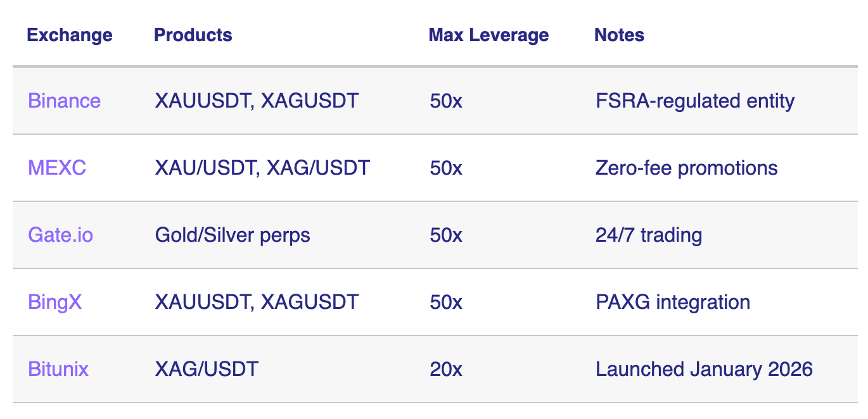Image resolution: width=868 pixels, height=419 pixels.
Task: Click the XAU/USDT, XAG/USDT products cell
Action: (x=262, y=168)
